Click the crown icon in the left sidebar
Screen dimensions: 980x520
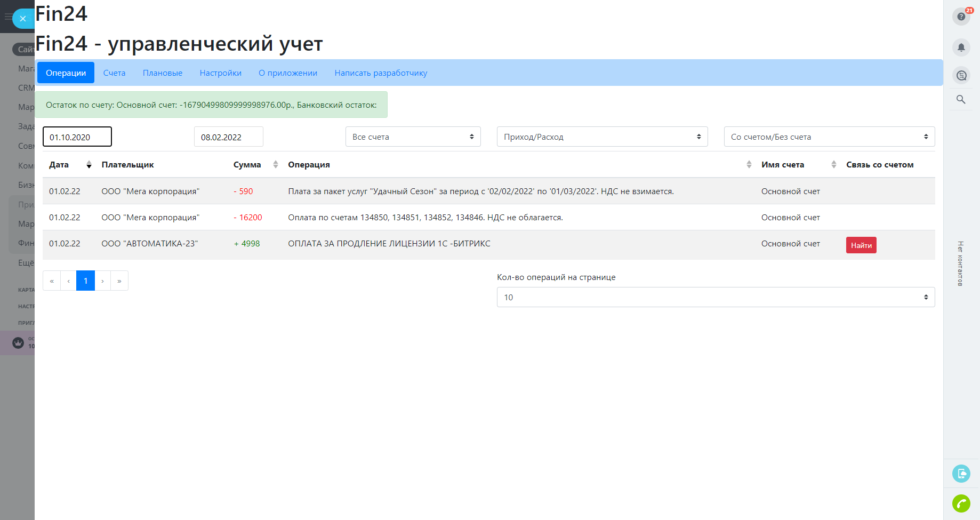pos(18,343)
